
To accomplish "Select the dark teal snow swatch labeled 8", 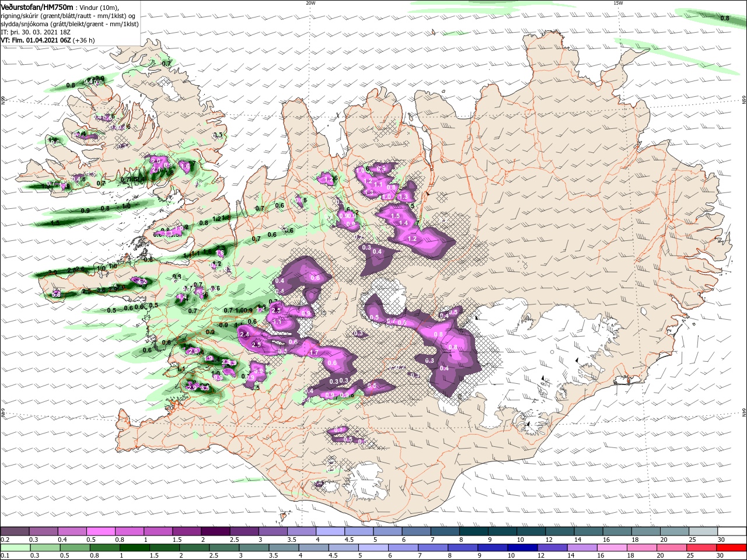I will click(473, 531).
